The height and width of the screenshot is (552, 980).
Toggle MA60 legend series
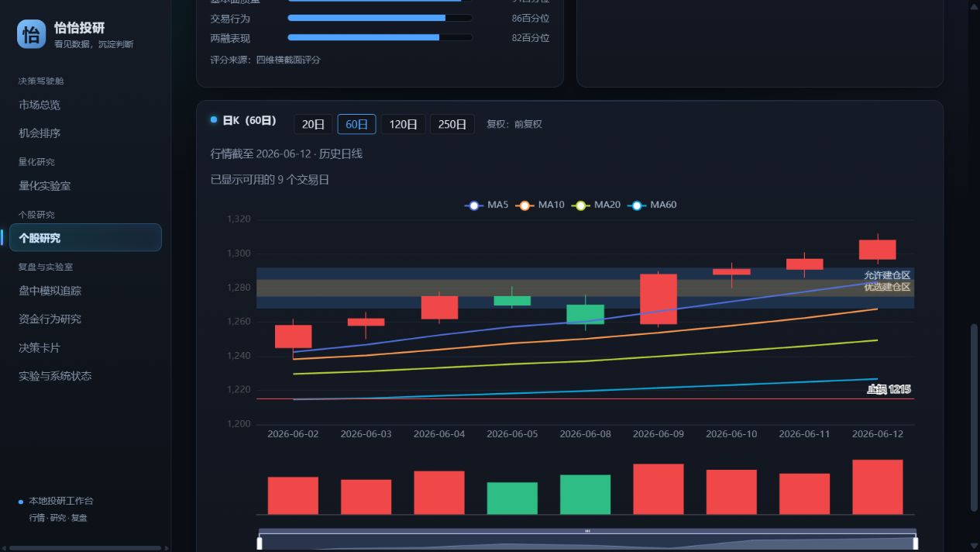click(652, 205)
